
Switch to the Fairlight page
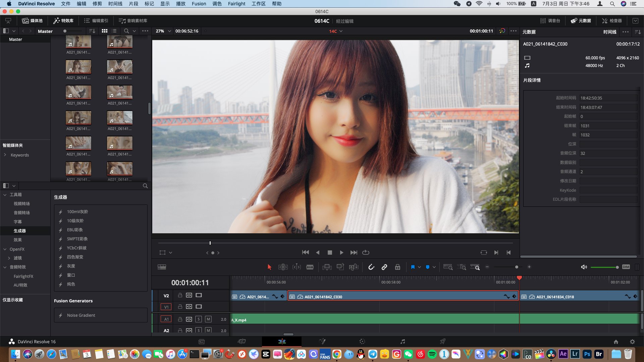tap(402, 341)
